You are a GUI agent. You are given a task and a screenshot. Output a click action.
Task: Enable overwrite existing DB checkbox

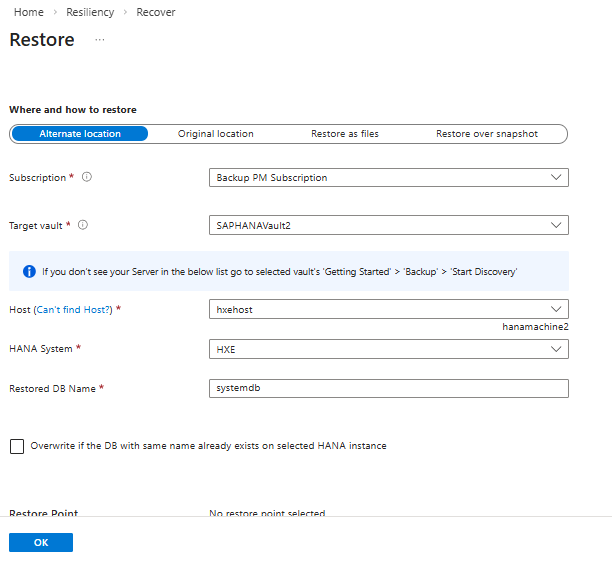point(17,446)
